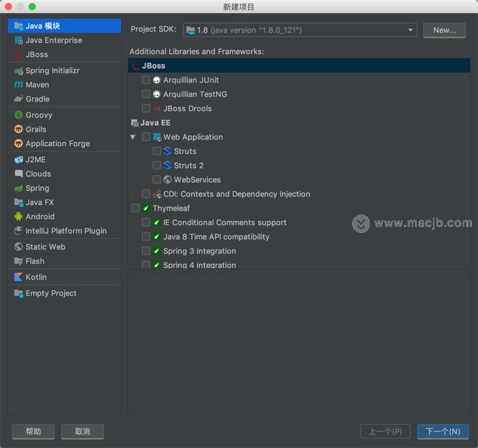Viewport: 478px width, 448px height.
Task: Click the Empty Project icon
Action: coord(18,293)
